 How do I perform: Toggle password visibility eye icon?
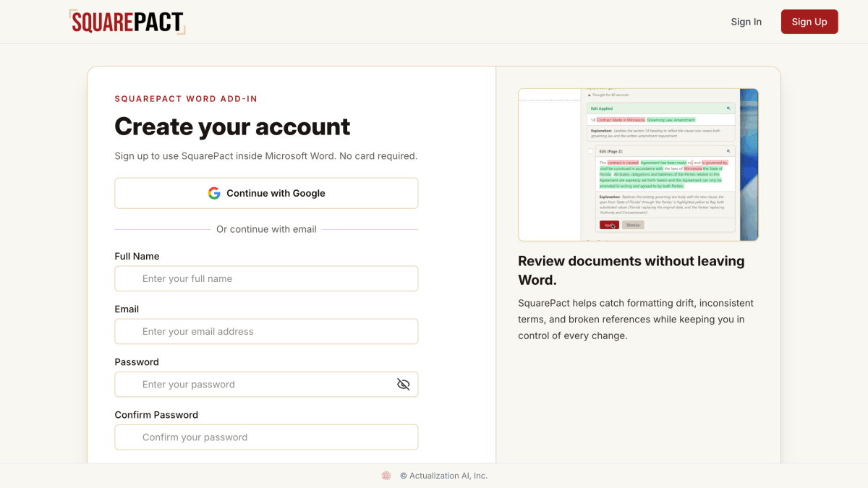point(404,384)
